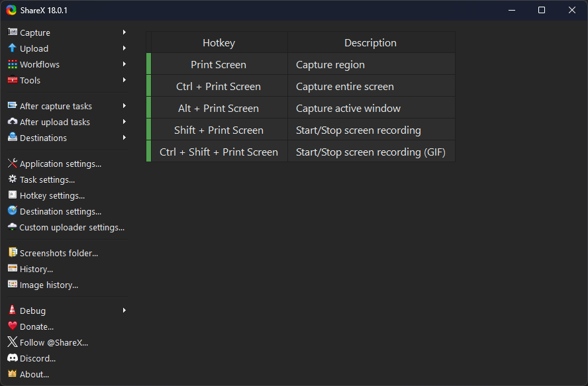Open Screenshots folder via its folder icon

pyautogui.click(x=11, y=253)
